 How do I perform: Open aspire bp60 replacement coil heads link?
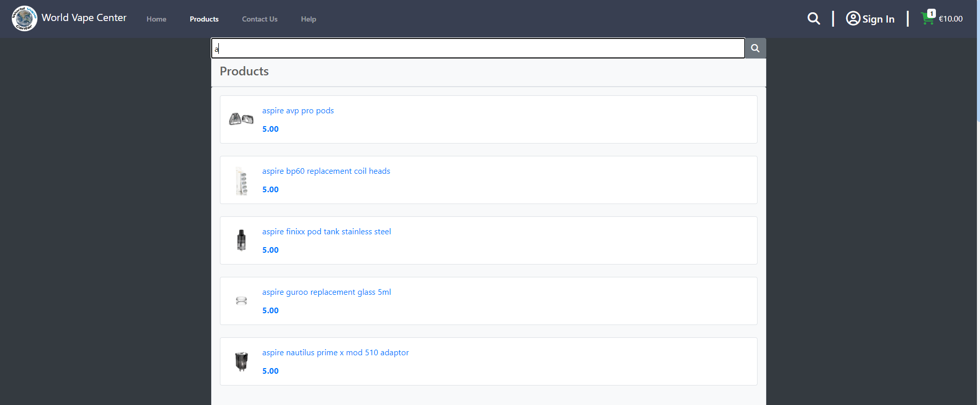click(326, 171)
